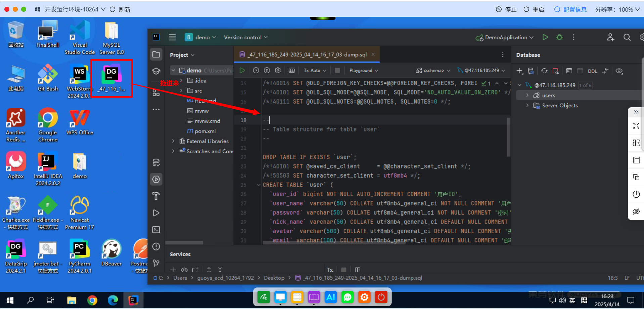Expand the .idea folder

(x=181, y=80)
